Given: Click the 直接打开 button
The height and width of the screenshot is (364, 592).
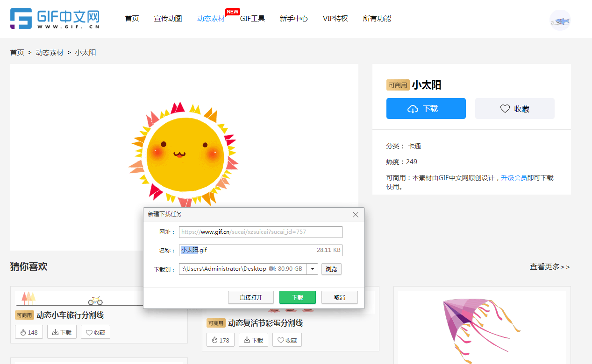Looking at the screenshot, I should [250, 297].
